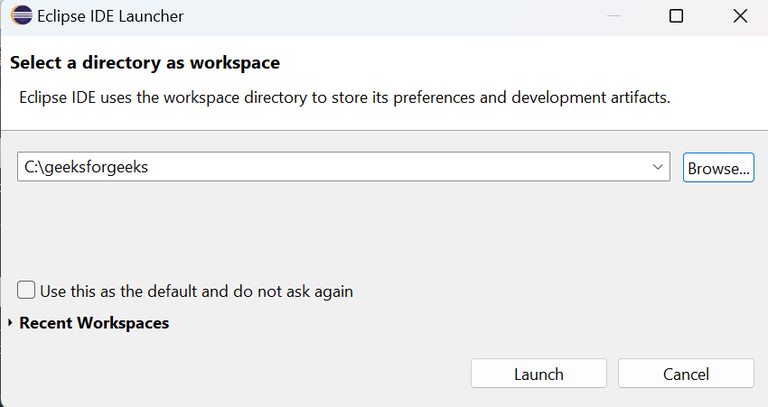
Task: Click the C:\geeksforgeeks path text
Action: coord(86,167)
